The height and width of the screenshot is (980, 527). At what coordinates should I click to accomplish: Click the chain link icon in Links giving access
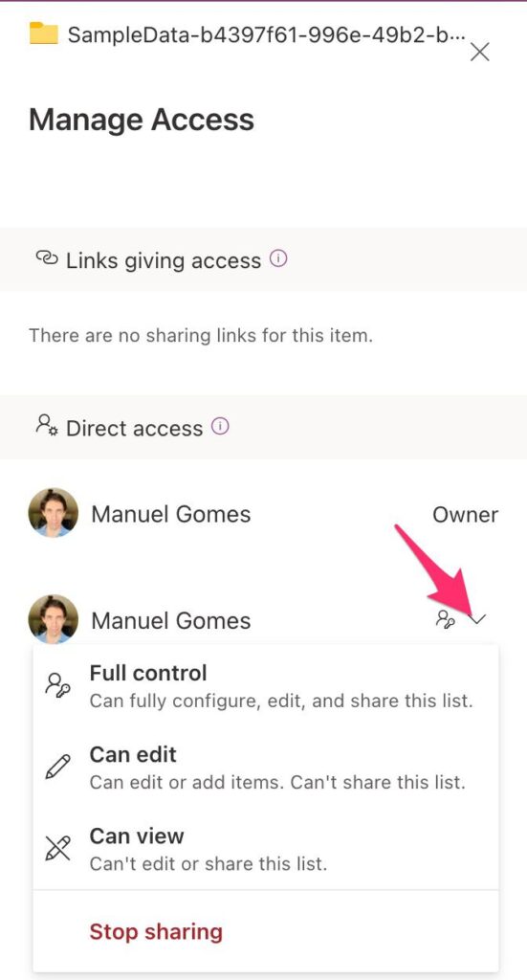coord(47,258)
